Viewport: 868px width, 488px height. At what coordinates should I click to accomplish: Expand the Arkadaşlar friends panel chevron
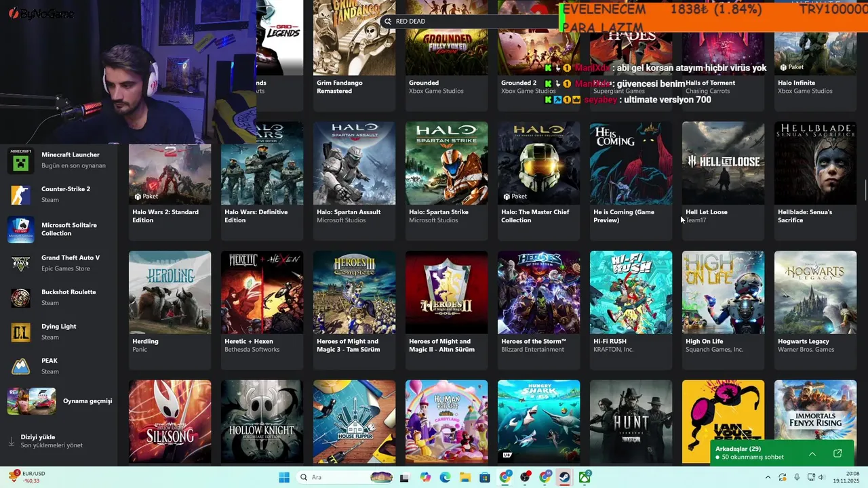point(812,453)
